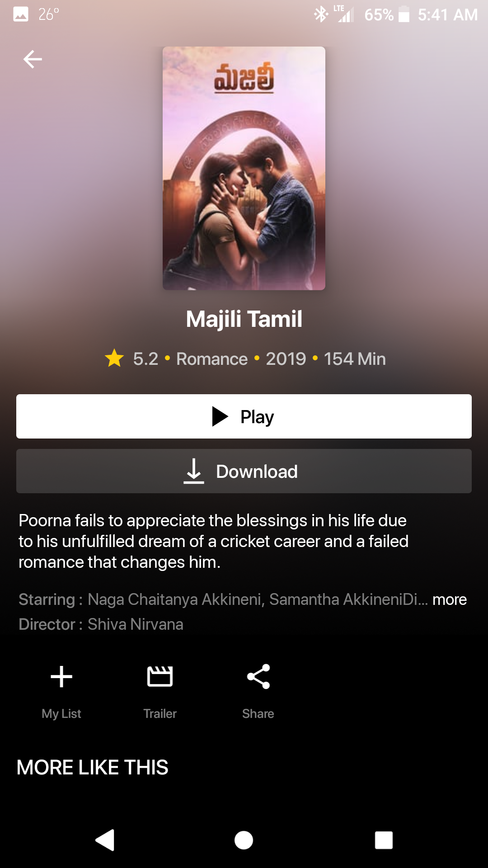
Task: Tap the Majili Tamil title text
Action: click(x=244, y=319)
